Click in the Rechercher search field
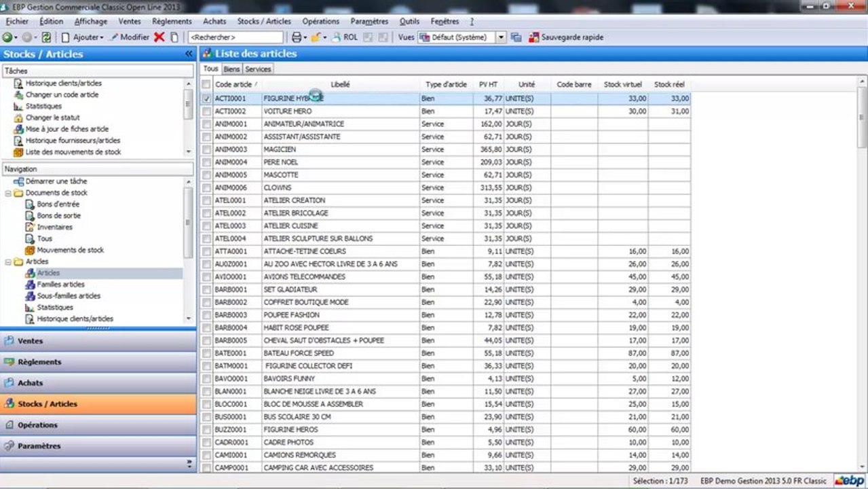868x489 pixels. 235,37
